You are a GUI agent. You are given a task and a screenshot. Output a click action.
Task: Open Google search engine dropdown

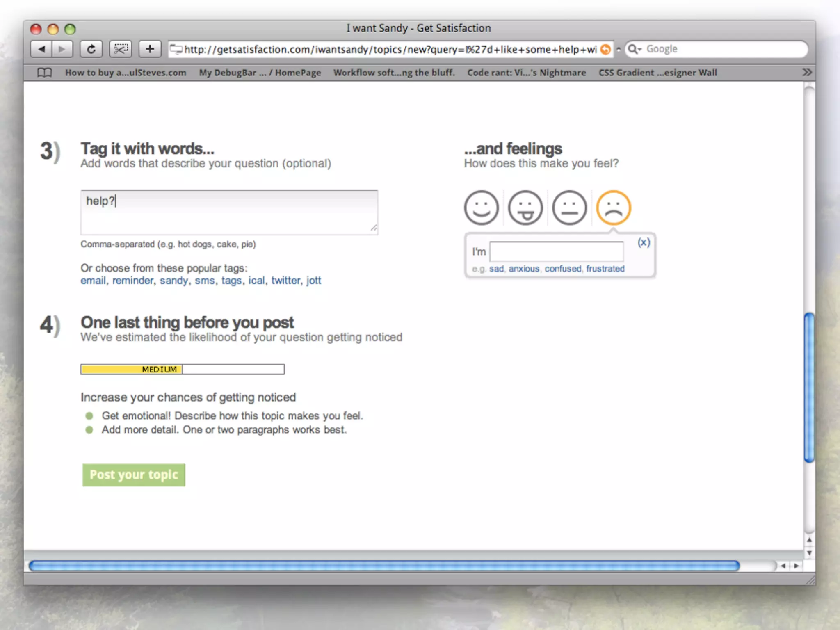click(635, 49)
